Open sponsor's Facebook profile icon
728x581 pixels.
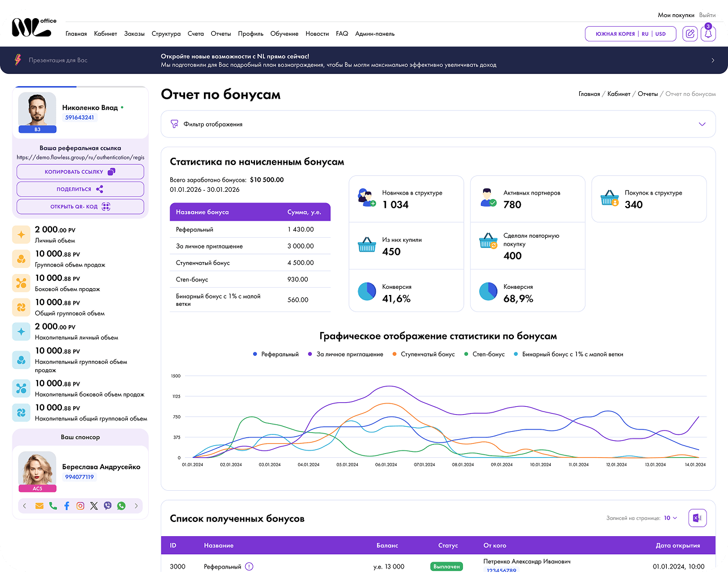pyautogui.click(x=66, y=506)
